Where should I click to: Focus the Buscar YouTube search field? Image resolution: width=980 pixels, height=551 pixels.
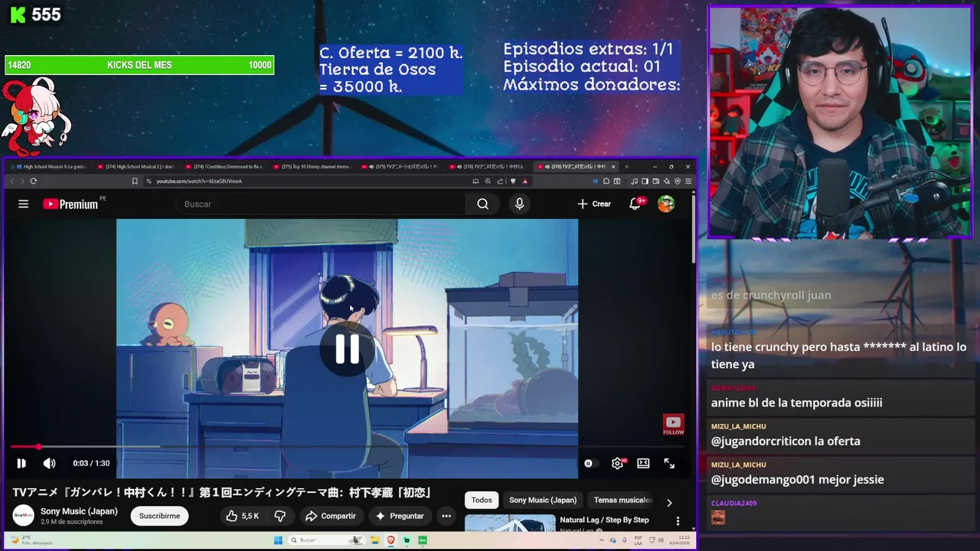click(322, 204)
